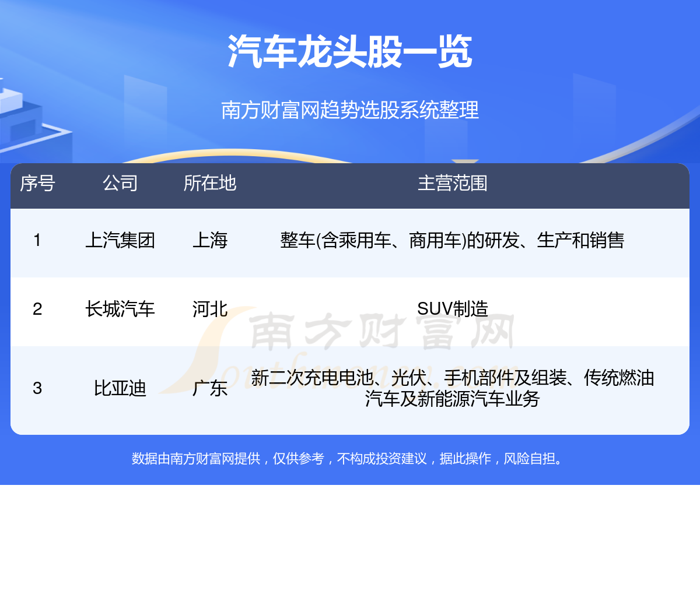Click the 序号 column header
The width and height of the screenshot is (700, 612).
pyautogui.click(x=37, y=183)
